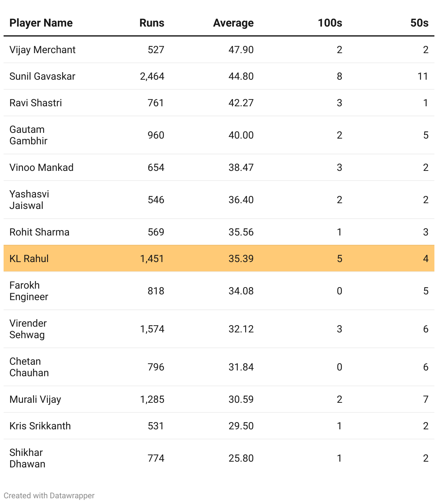Select Murali Vijay's name cell
Screen dimensions: 438x504
[35, 399]
